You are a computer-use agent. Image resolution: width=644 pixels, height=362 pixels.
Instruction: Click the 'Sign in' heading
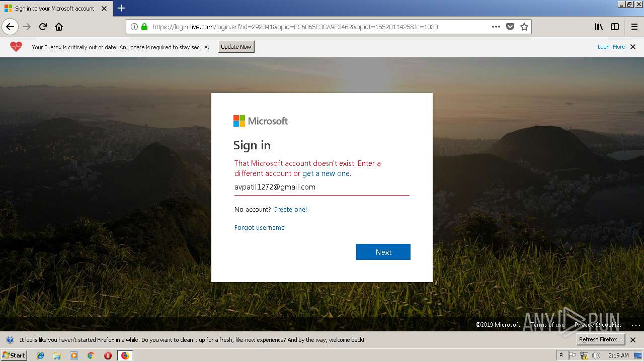coord(252,145)
